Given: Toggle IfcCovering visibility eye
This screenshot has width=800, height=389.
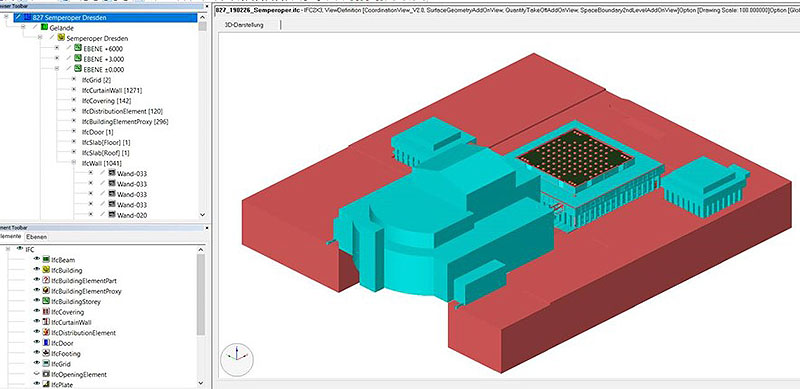Looking at the screenshot, I should point(37,311).
